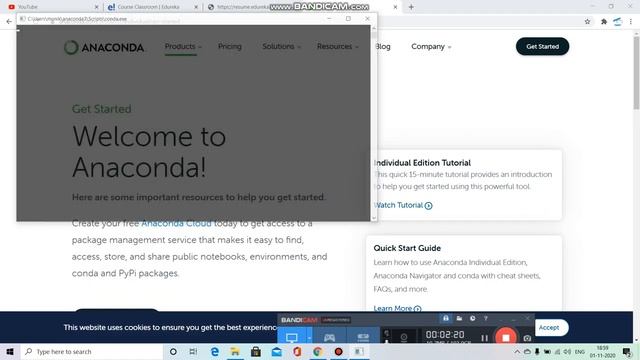Expand the Company menu
640x360 pixels.
(431, 47)
